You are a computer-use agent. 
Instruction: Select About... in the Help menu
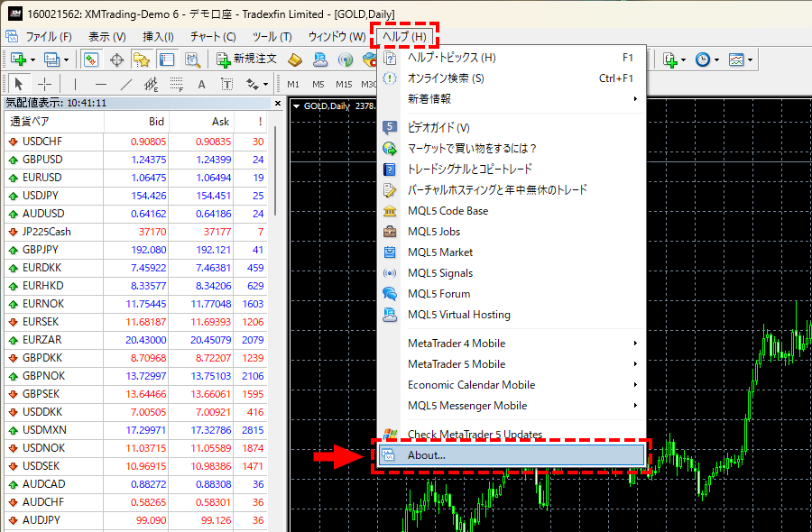[512, 455]
